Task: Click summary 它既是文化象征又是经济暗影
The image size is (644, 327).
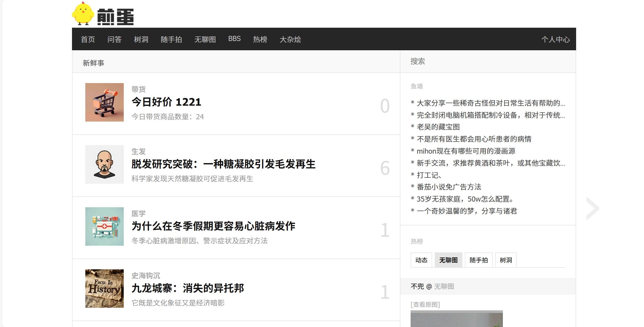Action: pyautogui.click(x=178, y=303)
